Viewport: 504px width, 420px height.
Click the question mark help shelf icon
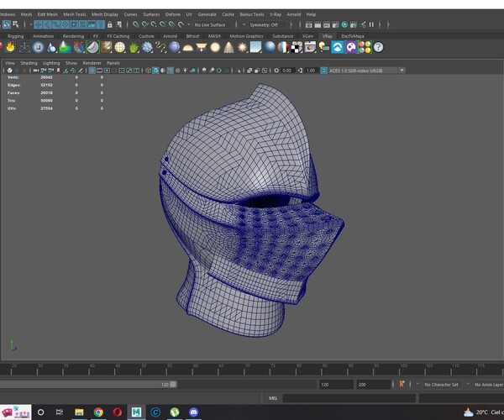(378, 47)
